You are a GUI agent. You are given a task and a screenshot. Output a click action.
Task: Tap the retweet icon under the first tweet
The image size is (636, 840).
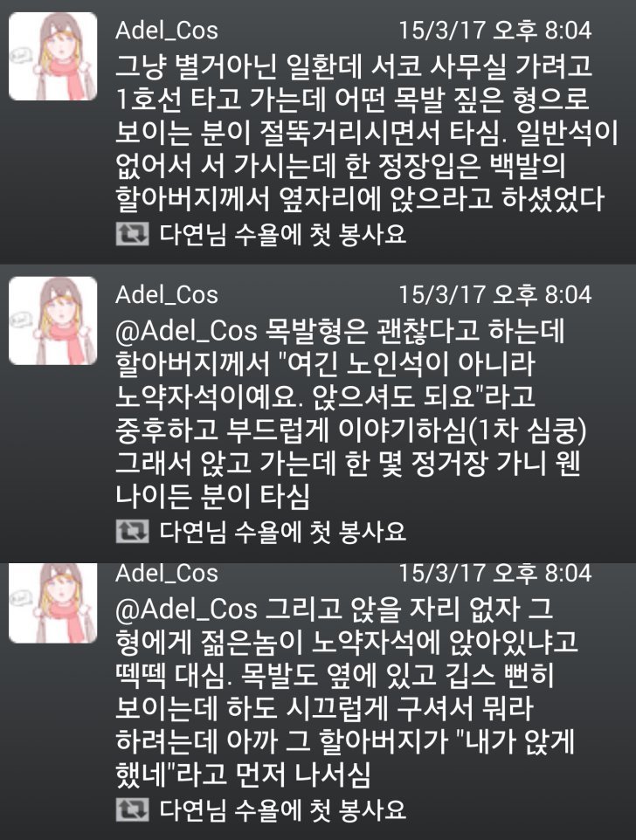coord(132,234)
